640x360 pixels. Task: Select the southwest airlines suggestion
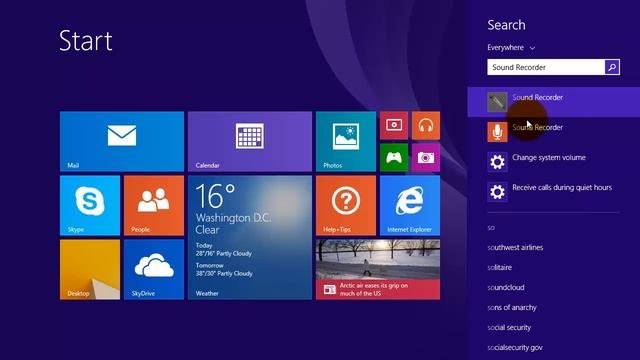pyautogui.click(x=515, y=247)
